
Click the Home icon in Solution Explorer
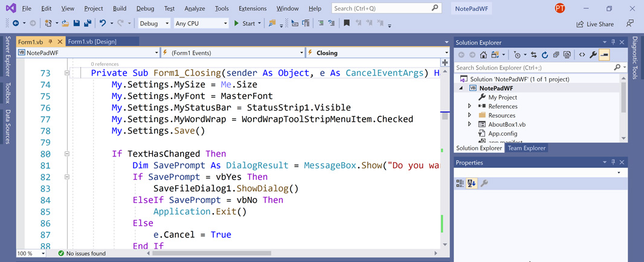483,55
